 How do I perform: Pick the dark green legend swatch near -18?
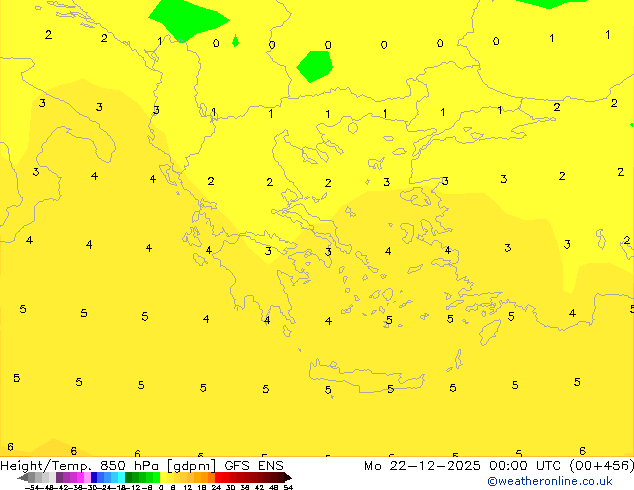click(x=129, y=477)
